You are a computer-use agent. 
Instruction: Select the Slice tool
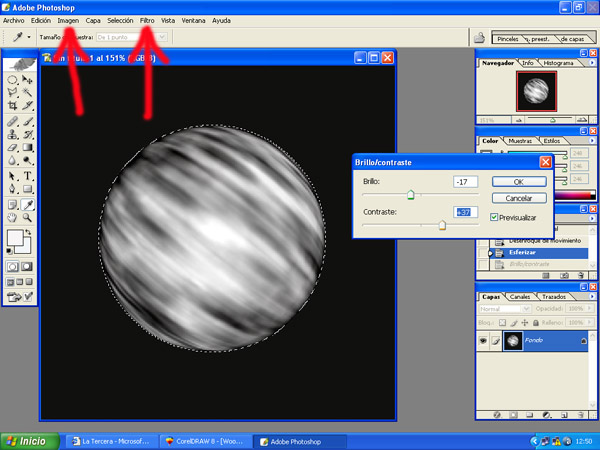pos(27,105)
